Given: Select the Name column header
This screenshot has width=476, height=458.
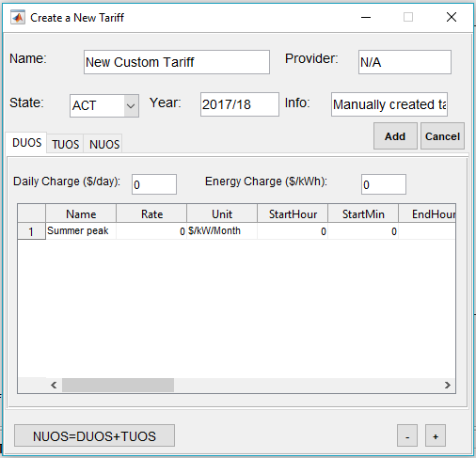Looking at the screenshot, I should [x=81, y=213].
